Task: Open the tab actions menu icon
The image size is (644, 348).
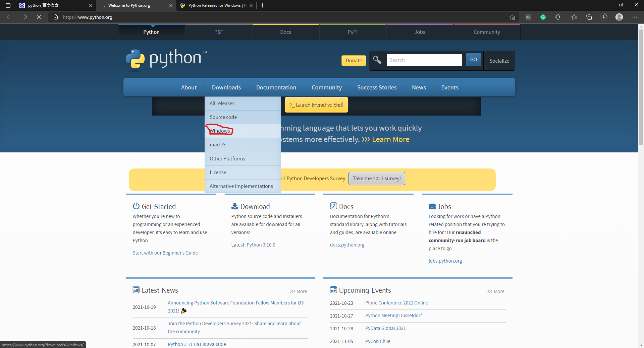Action: [8, 5]
